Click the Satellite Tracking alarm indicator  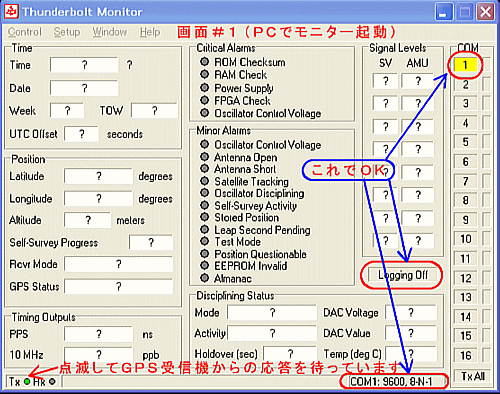point(204,181)
